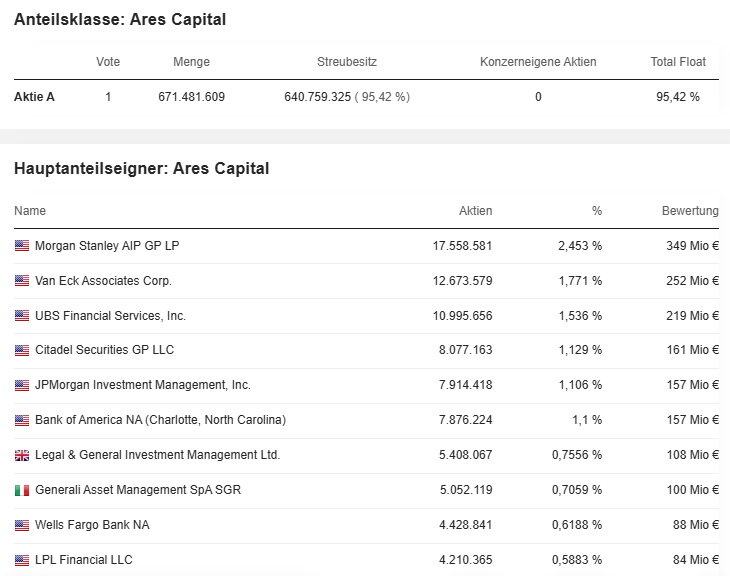
Task: Select JPMorgan Investment Management, Inc. entry
Action: [142, 385]
